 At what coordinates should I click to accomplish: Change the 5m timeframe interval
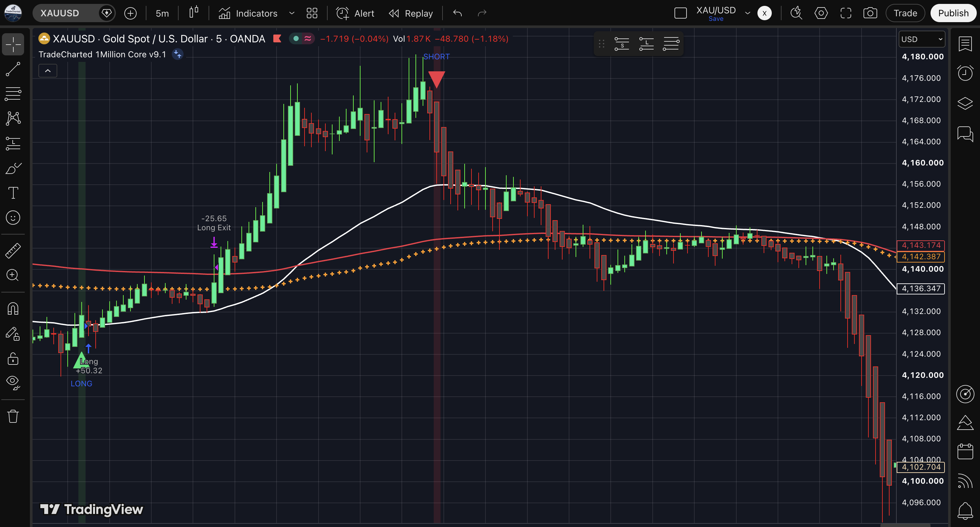click(162, 13)
